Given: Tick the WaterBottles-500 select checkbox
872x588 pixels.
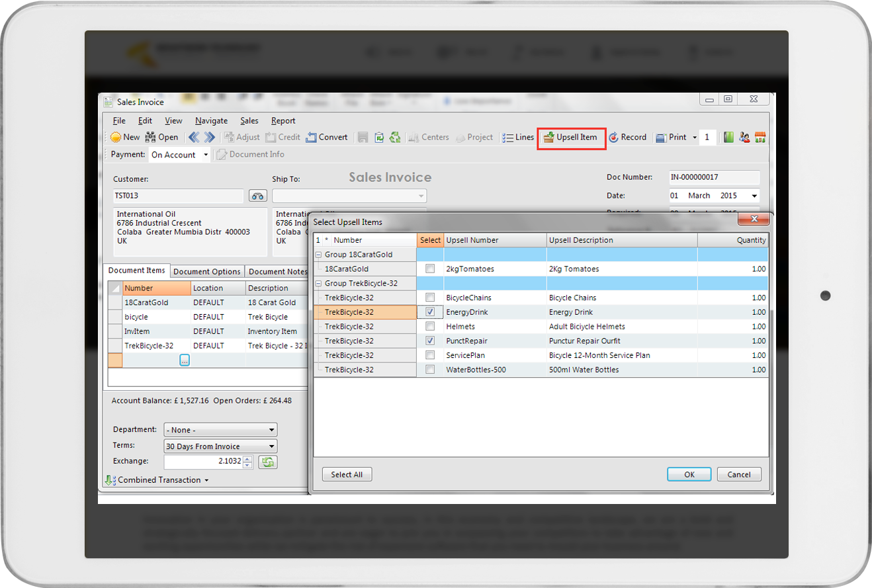Looking at the screenshot, I should [430, 370].
